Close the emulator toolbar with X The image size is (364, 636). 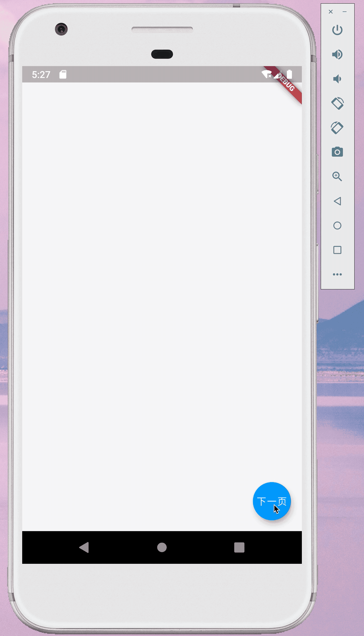click(331, 12)
